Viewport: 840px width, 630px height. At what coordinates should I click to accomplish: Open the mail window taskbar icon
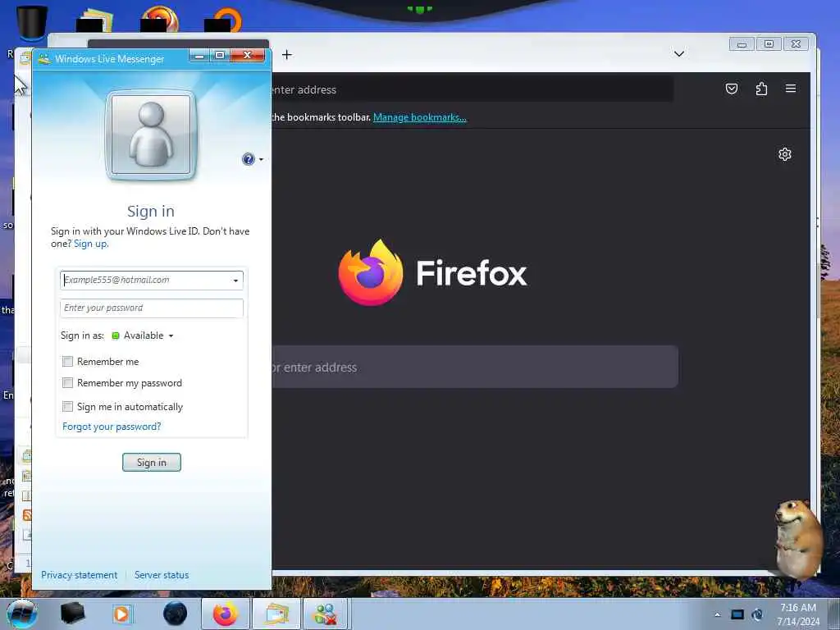point(276,614)
